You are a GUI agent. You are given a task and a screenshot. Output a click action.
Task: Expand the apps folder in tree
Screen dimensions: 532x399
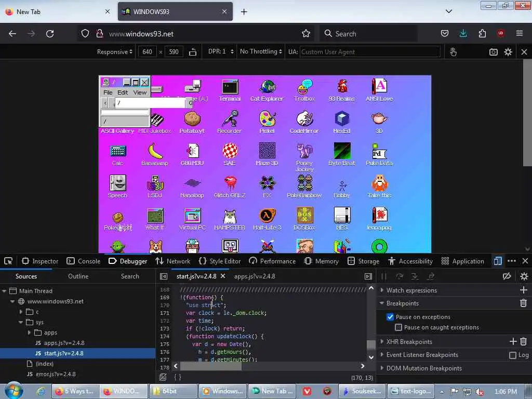[x=29, y=332]
